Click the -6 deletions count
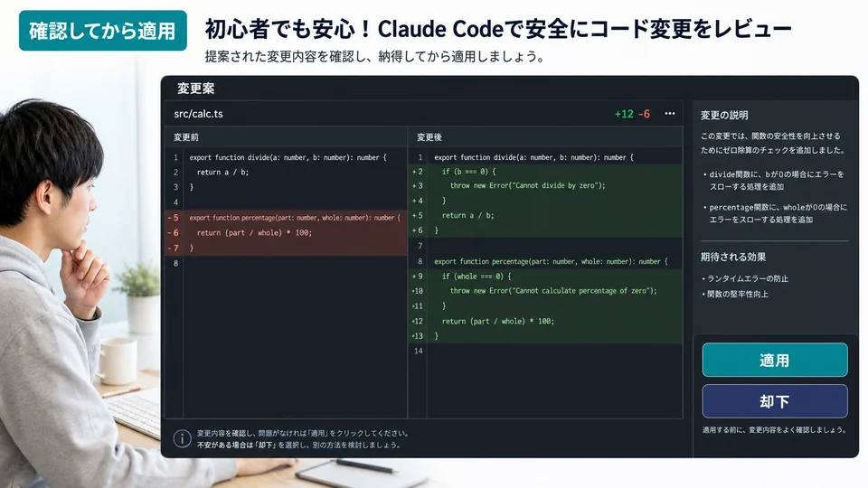 (645, 114)
